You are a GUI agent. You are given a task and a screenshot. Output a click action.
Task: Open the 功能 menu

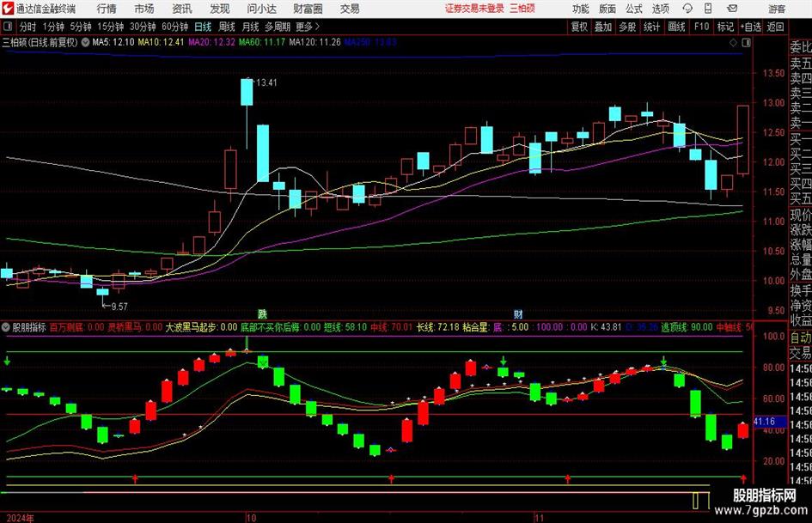[x=581, y=9]
